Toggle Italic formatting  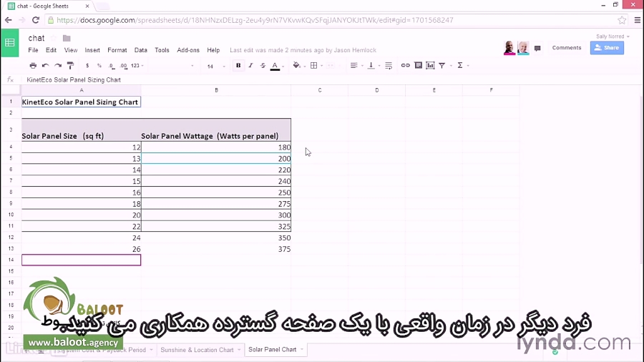tap(250, 66)
